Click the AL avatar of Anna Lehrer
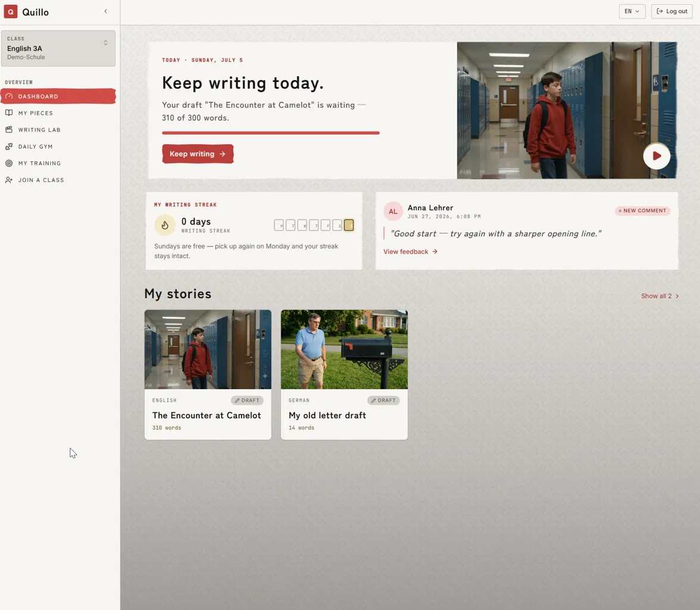This screenshot has width=700, height=610. click(393, 211)
